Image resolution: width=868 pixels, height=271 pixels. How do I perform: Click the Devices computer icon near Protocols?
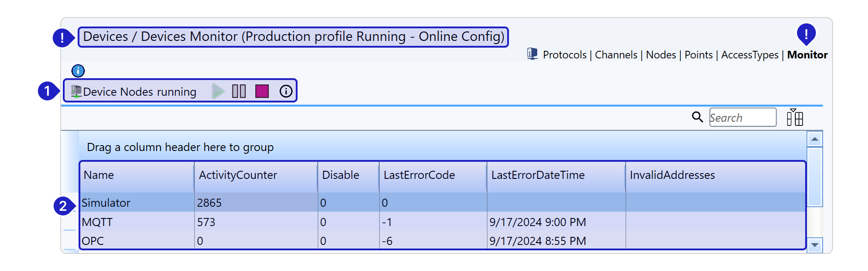[532, 54]
